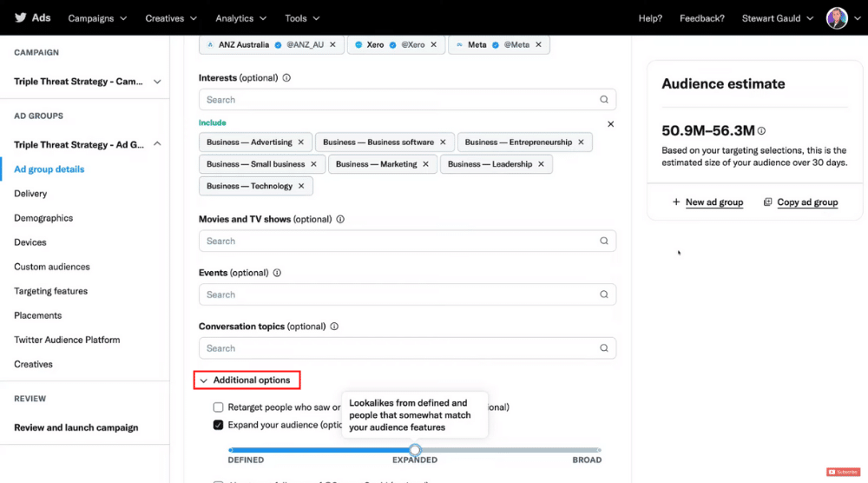Click New ad group link
868x483 pixels.
714,202
